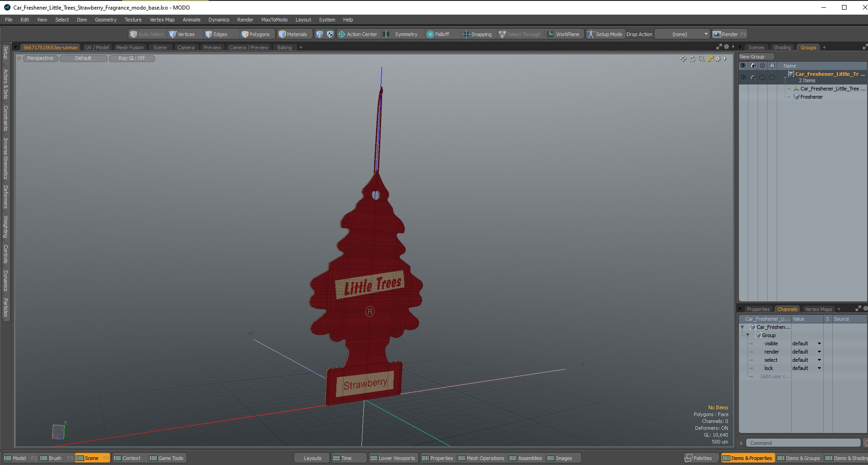868x465 pixels.
Task: Click the Items selection cube icon
Action: pos(319,34)
